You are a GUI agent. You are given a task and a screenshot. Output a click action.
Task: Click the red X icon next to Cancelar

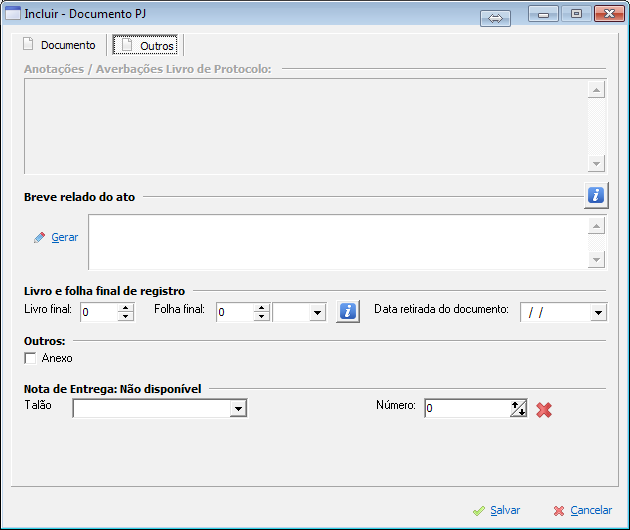coord(559,511)
